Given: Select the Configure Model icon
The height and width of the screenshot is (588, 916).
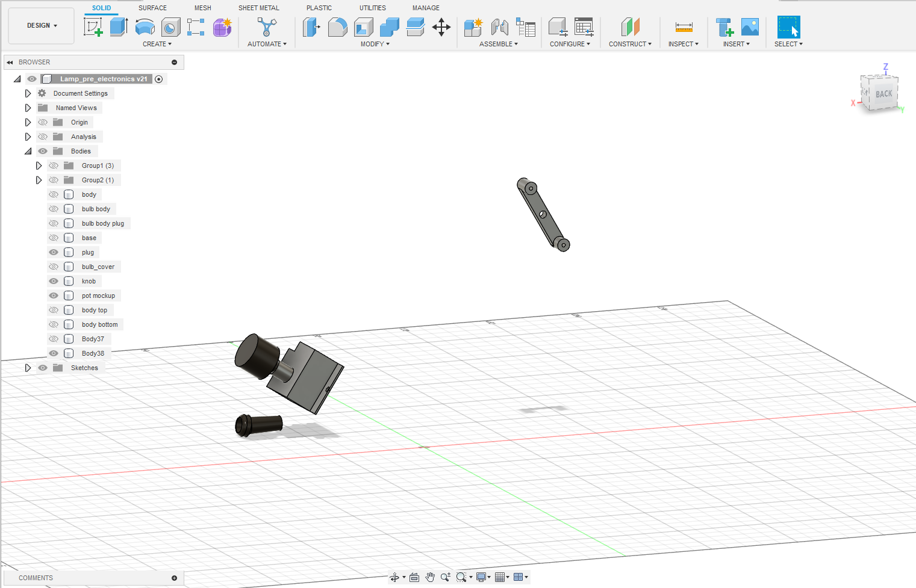Looking at the screenshot, I should [x=558, y=27].
